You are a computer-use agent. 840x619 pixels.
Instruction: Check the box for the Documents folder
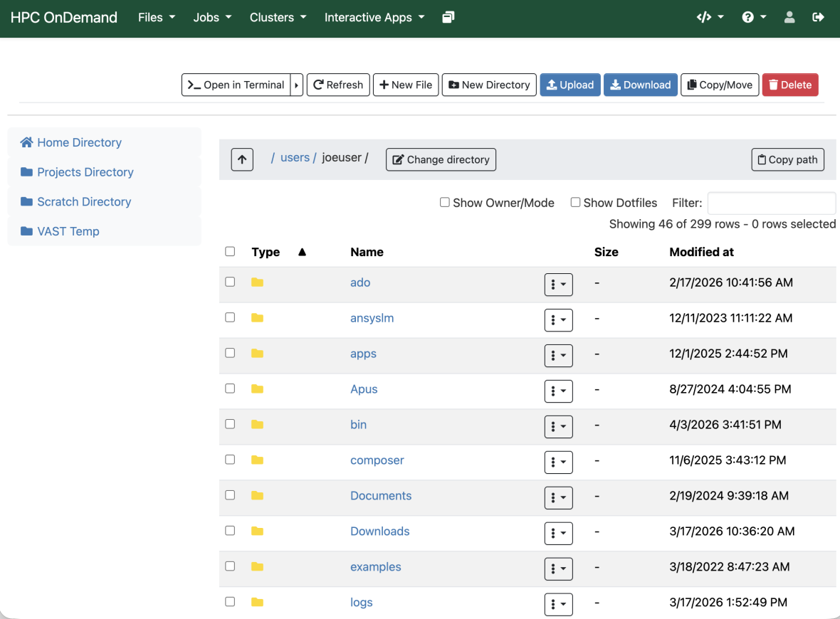click(x=230, y=495)
